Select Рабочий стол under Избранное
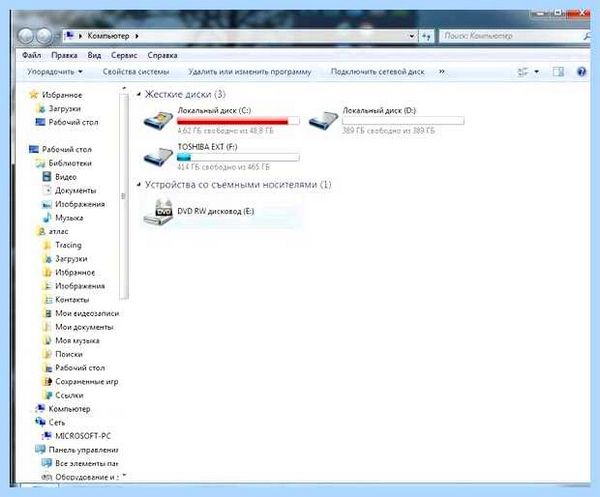 (x=73, y=122)
